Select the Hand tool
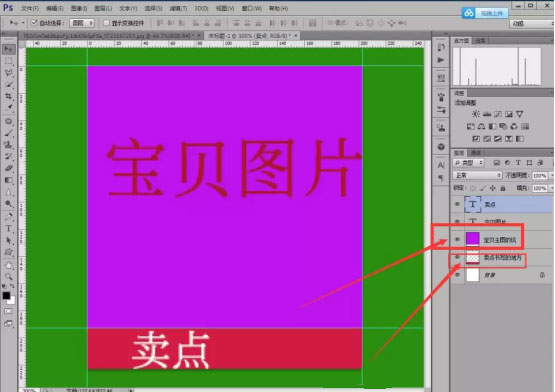Viewport: 555px width, 392px height. tap(8, 265)
